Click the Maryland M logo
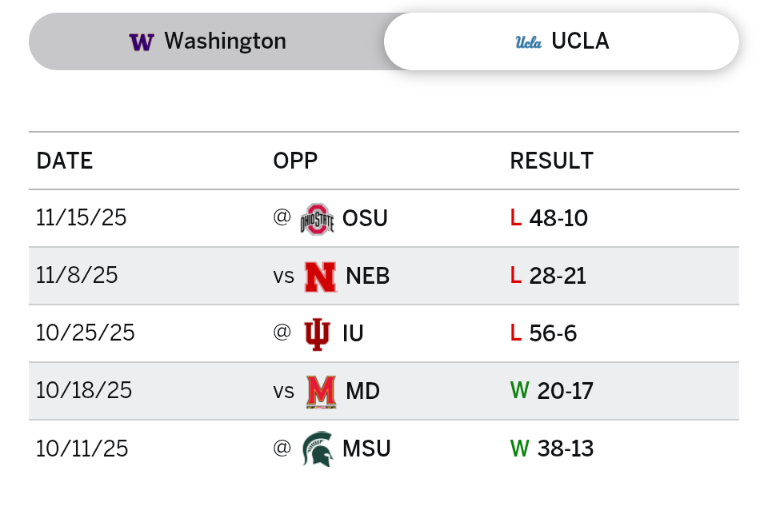Screen dimensions: 764x505 click(x=320, y=391)
